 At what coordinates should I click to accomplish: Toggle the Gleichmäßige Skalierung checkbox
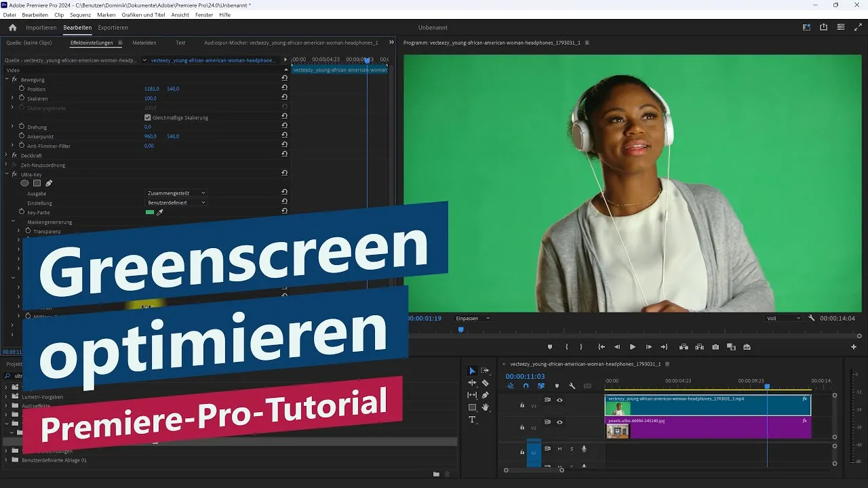(x=148, y=117)
